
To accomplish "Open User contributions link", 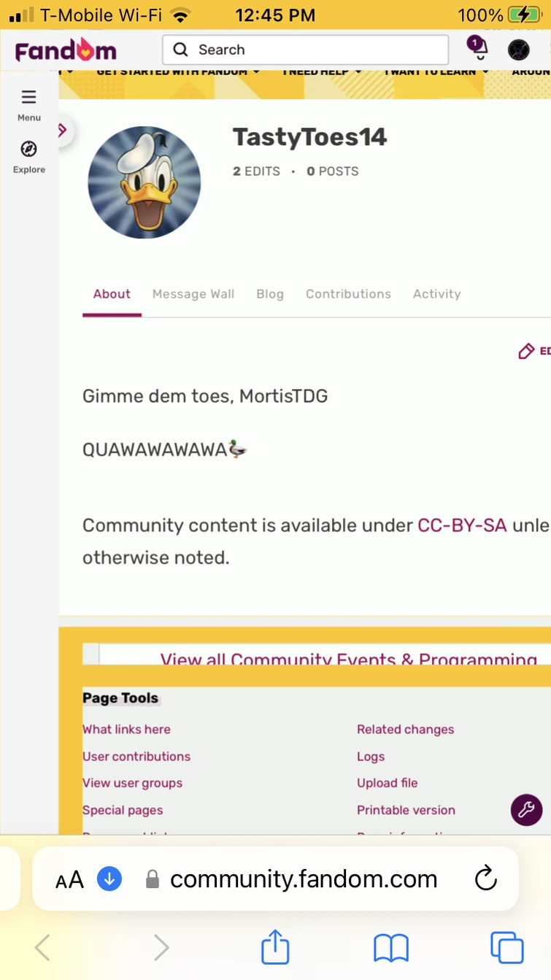I will pos(136,756).
